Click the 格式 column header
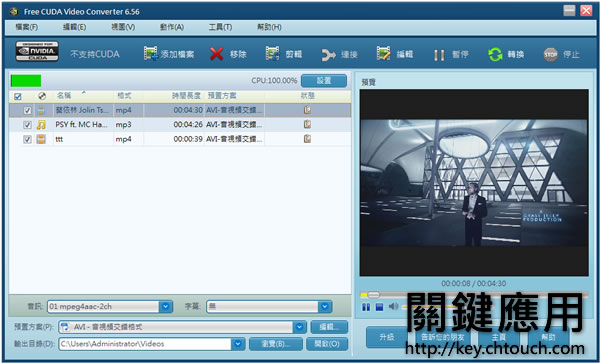Image resolution: width=600 pixels, height=363 pixels. pyautogui.click(x=124, y=96)
